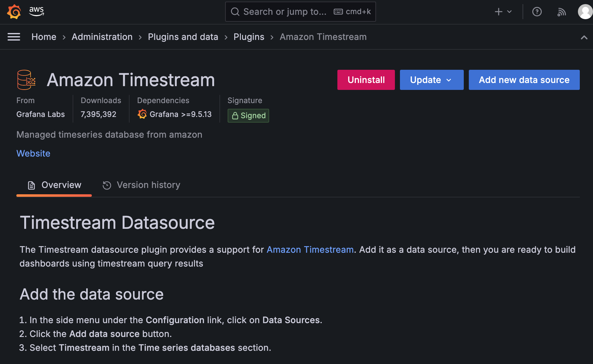Viewport: 593px width, 364px height.
Task: Click the cmd+k keyboard shortcut hint
Action: tap(352, 12)
